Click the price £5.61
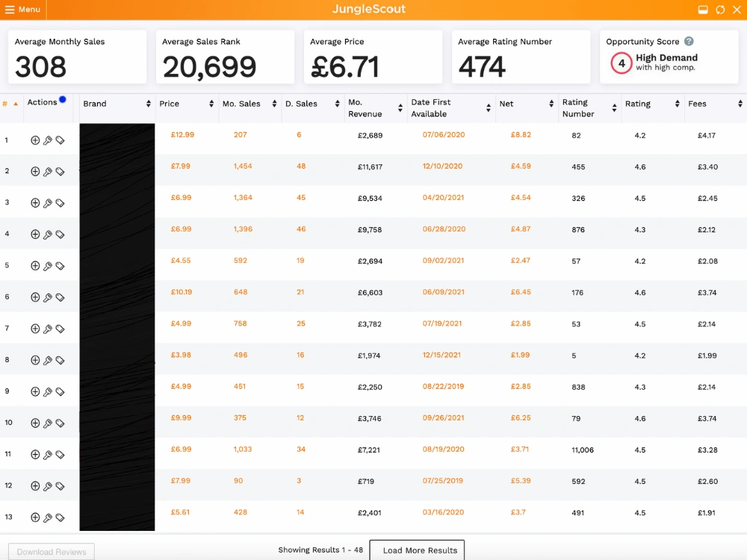Image resolution: width=747 pixels, height=560 pixels. [180, 512]
